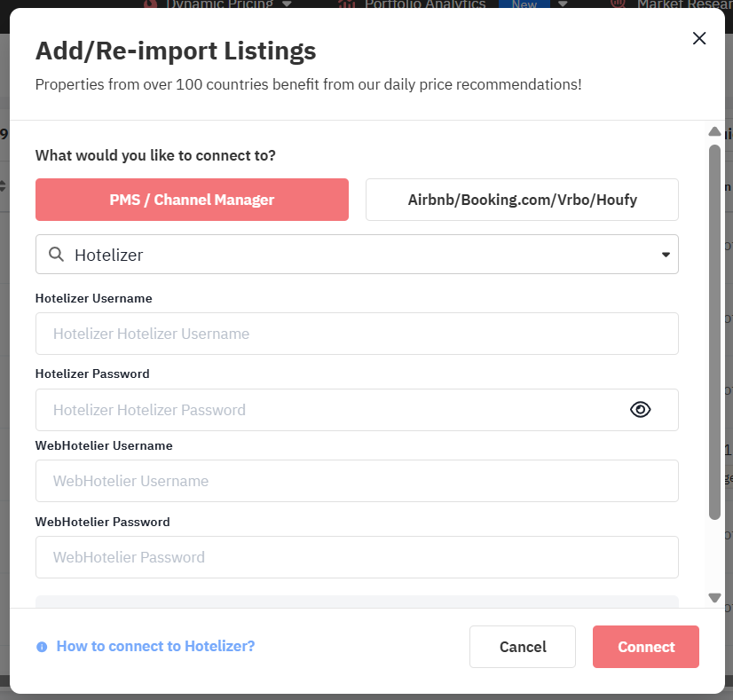The height and width of the screenshot is (700, 733).
Task: Click the Market Research icon in the top bar
Action: point(618,4)
